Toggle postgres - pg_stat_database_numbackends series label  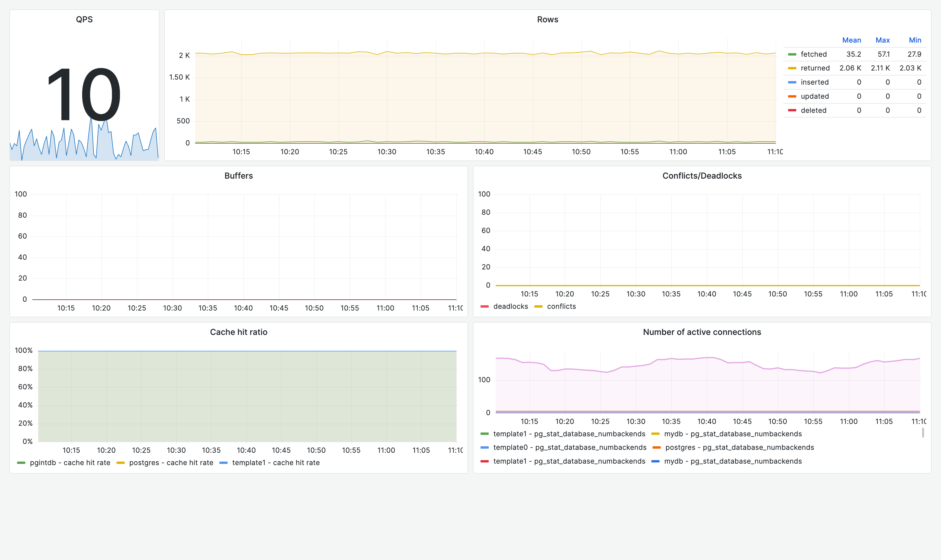coord(739,447)
